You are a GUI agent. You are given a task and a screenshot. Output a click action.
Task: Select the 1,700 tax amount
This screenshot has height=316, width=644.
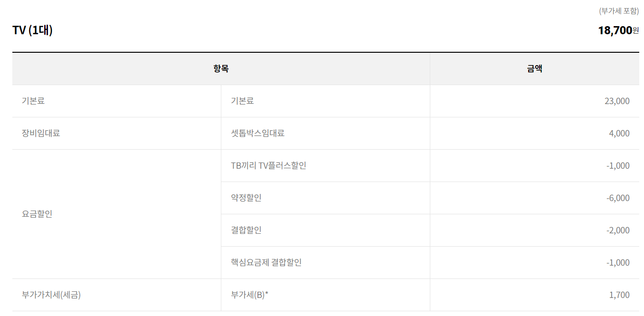619,295
